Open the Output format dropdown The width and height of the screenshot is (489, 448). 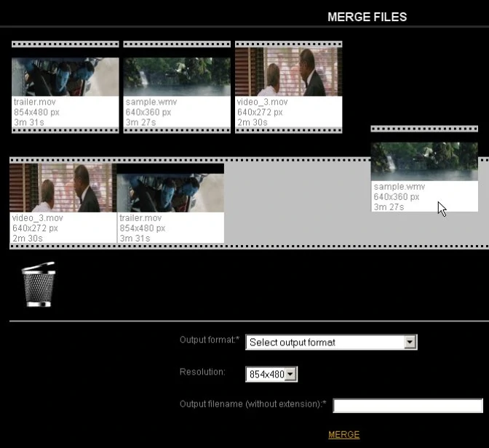pos(331,343)
